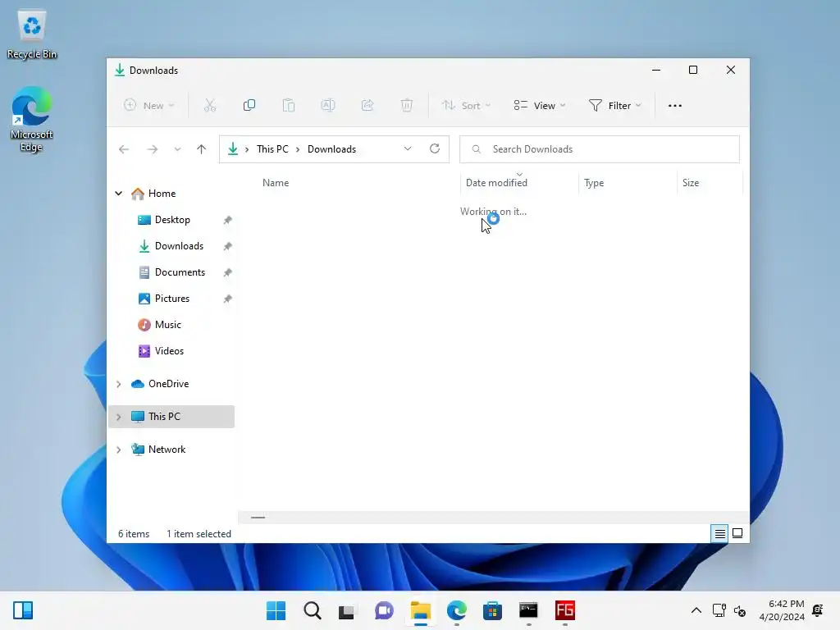Click the Edge icon in taskbar
This screenshot has height=630, width=840.
(x=456, y=610)
